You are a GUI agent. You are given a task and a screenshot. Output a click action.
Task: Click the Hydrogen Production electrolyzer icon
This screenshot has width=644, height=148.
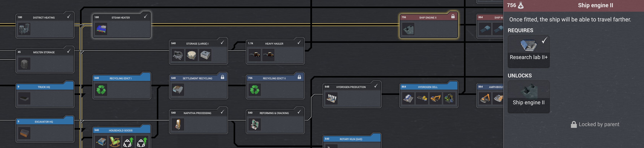332,98
